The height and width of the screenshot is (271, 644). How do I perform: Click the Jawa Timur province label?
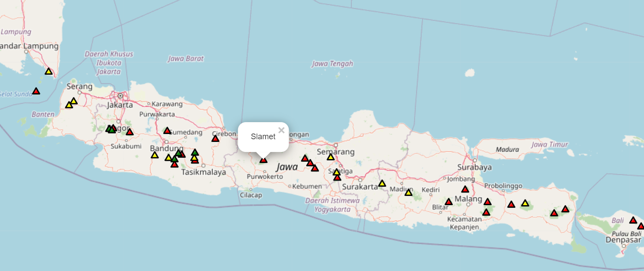point(550,145)
